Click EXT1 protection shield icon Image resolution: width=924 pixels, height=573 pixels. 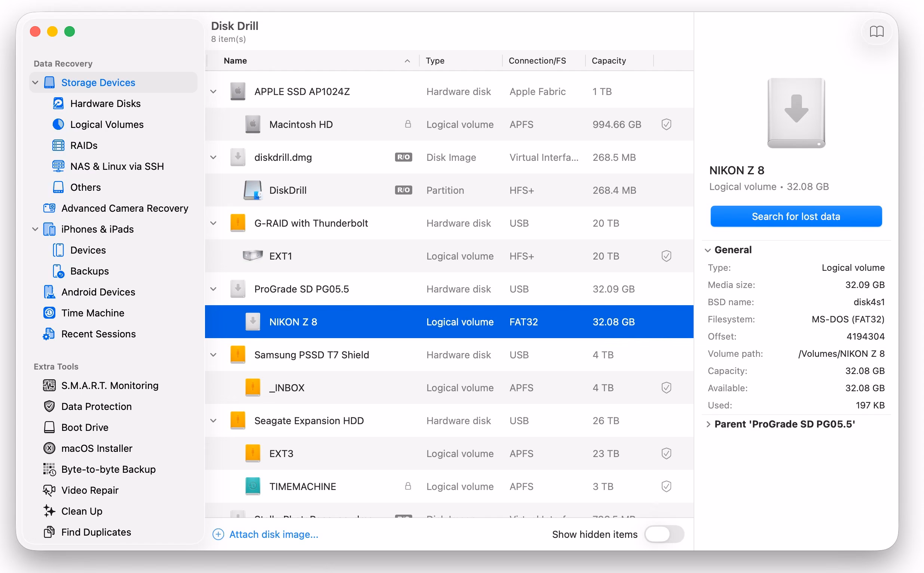(x=666, y=256)
